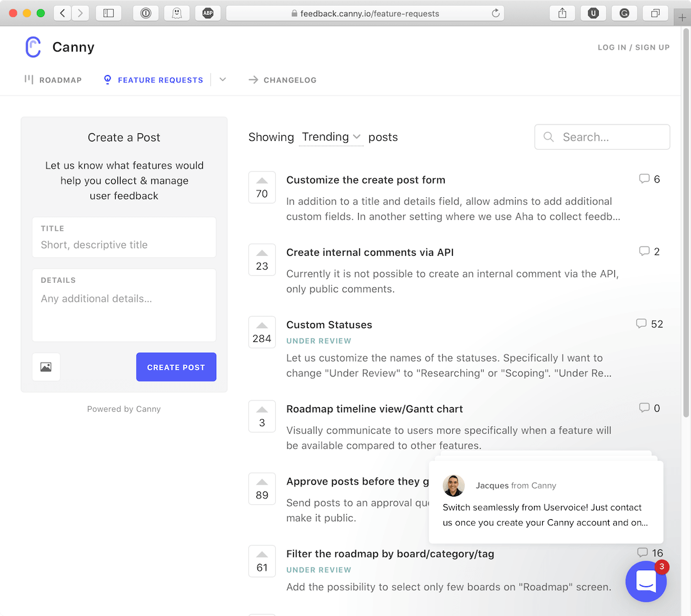Open 'Filter the roadmap by board/category/tag' post
The image size is (691, 616).
pyautogui.click(x=390, y=554)
